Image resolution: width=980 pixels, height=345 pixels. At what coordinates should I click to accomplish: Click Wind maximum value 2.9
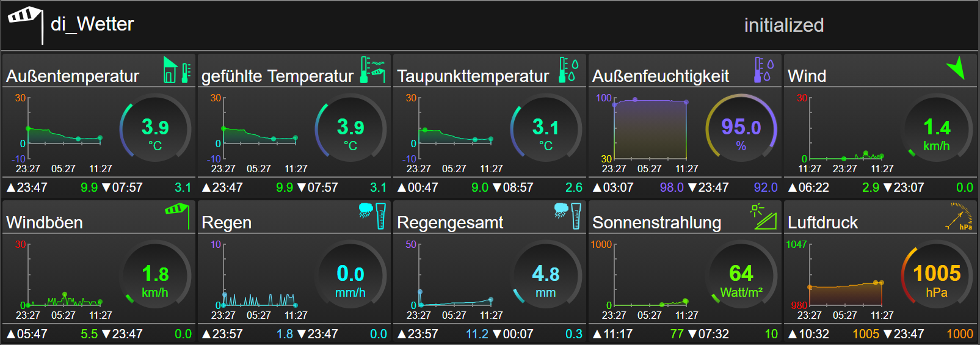point(871,187)
